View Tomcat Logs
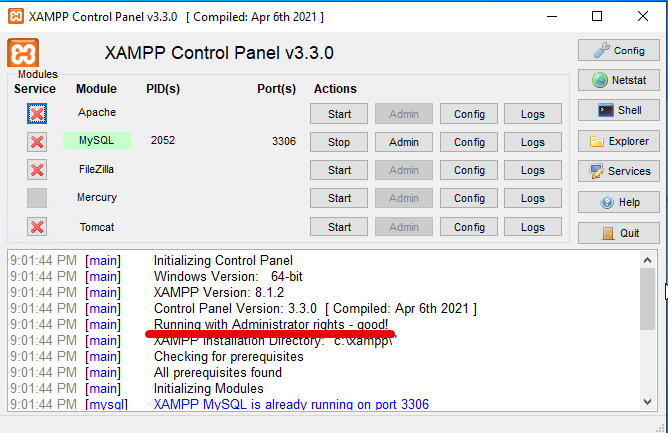The width and height of the screenshot is (668, 433). [533, 227]
